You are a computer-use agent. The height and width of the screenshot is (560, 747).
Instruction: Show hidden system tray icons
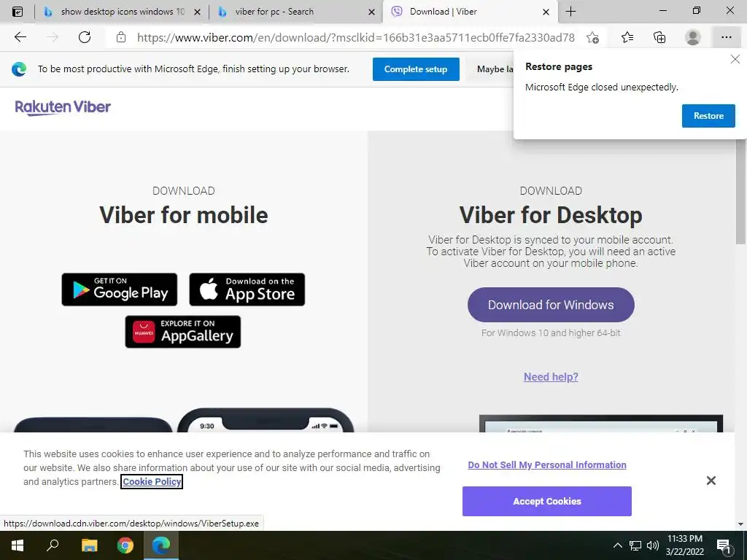pos(617,545)
